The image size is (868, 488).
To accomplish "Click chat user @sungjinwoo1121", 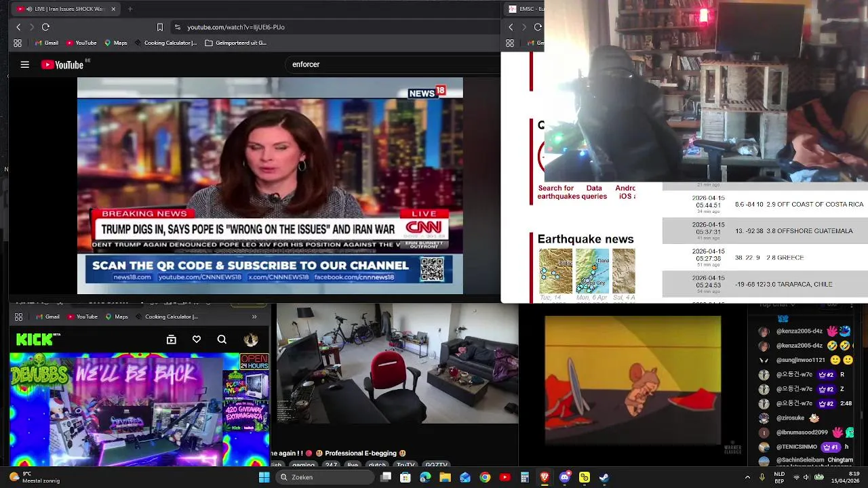I will [800, 360].
